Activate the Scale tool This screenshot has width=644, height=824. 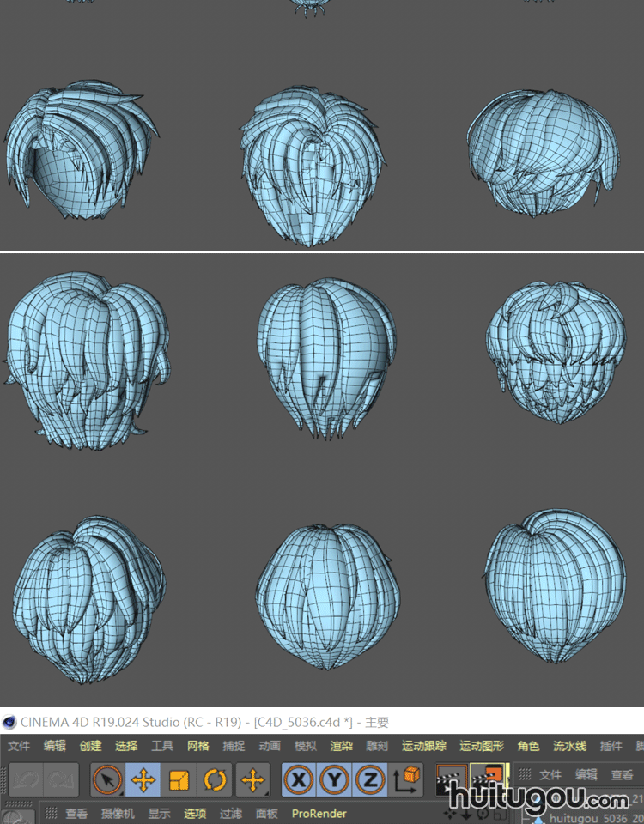coord(179,780)
